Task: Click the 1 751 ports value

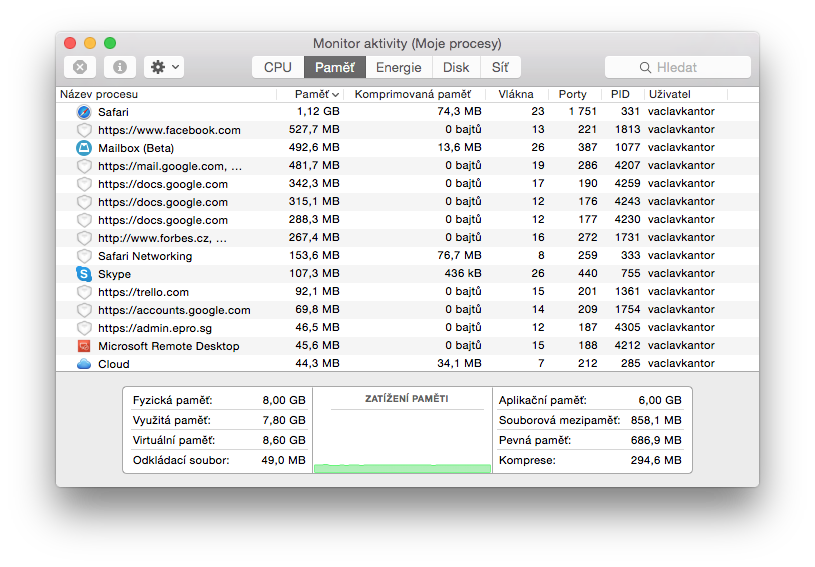Action: (x=582, y=111)
